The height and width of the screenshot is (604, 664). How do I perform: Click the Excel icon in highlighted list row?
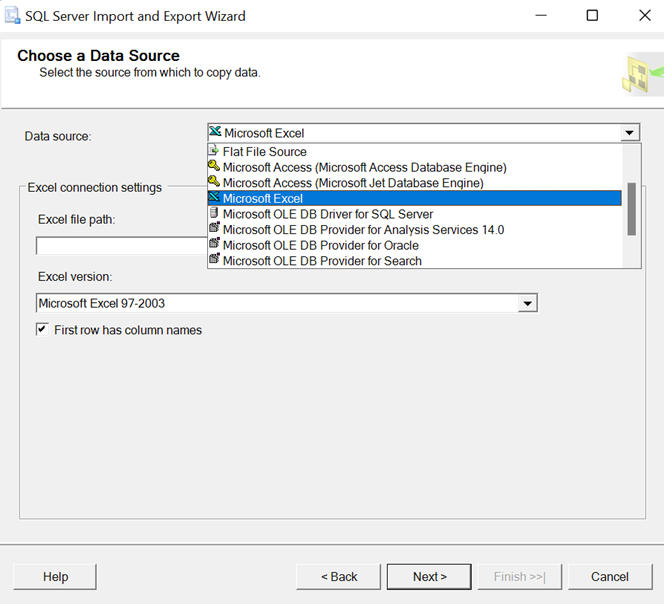coord(215,197)
